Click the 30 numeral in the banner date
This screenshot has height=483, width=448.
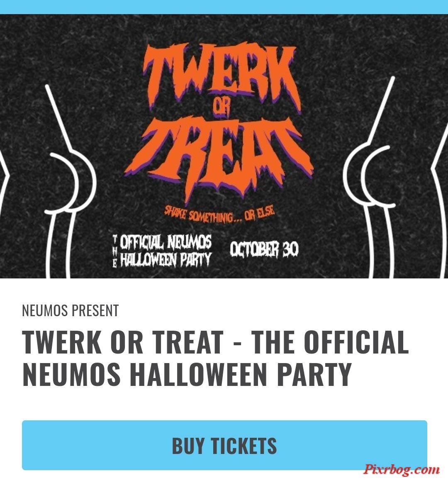[x=290, y=249]
